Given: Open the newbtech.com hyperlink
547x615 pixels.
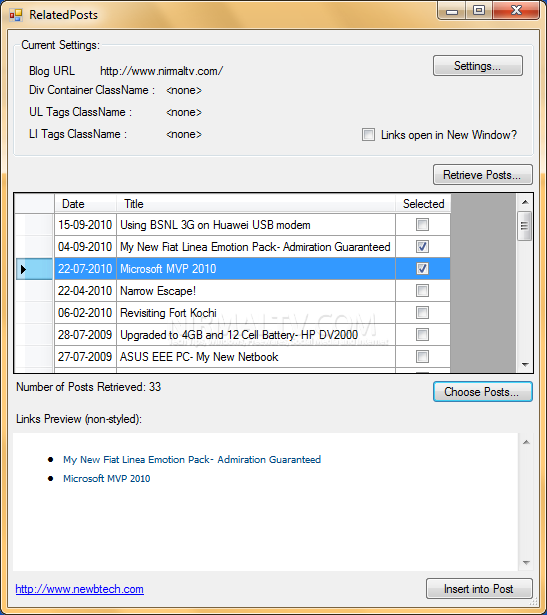Looking at the screenshot, I should coord(80,589).
